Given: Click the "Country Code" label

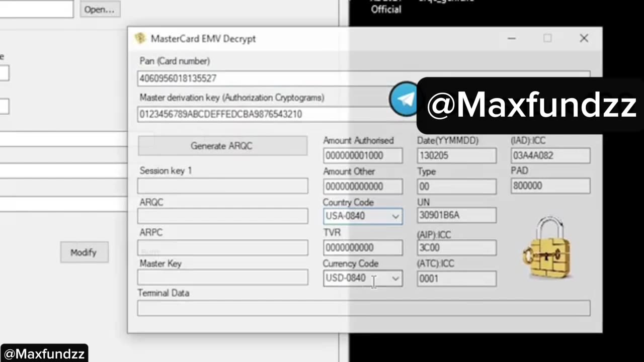Looking at the screenshot, I should (348, 202).
